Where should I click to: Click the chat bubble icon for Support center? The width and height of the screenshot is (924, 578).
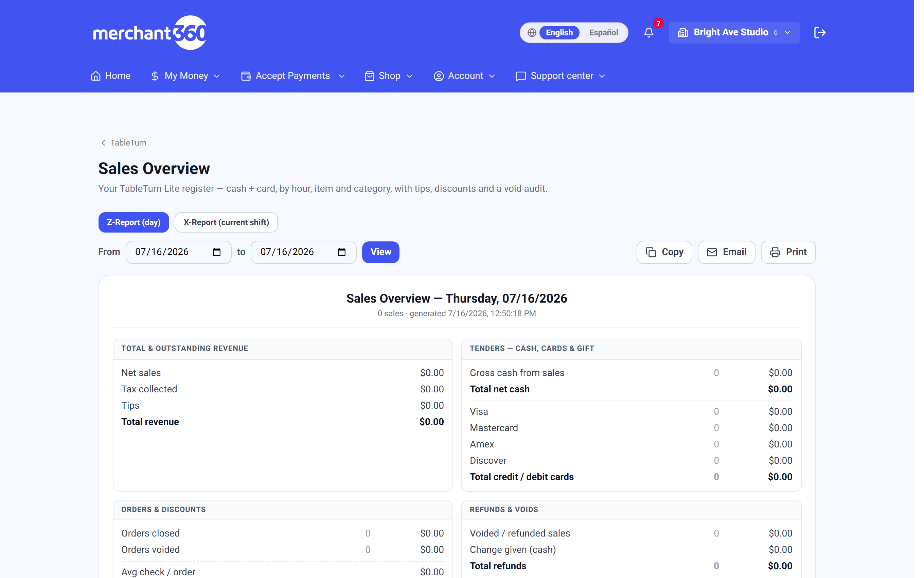pyautogui.click(x=521, y=76)
